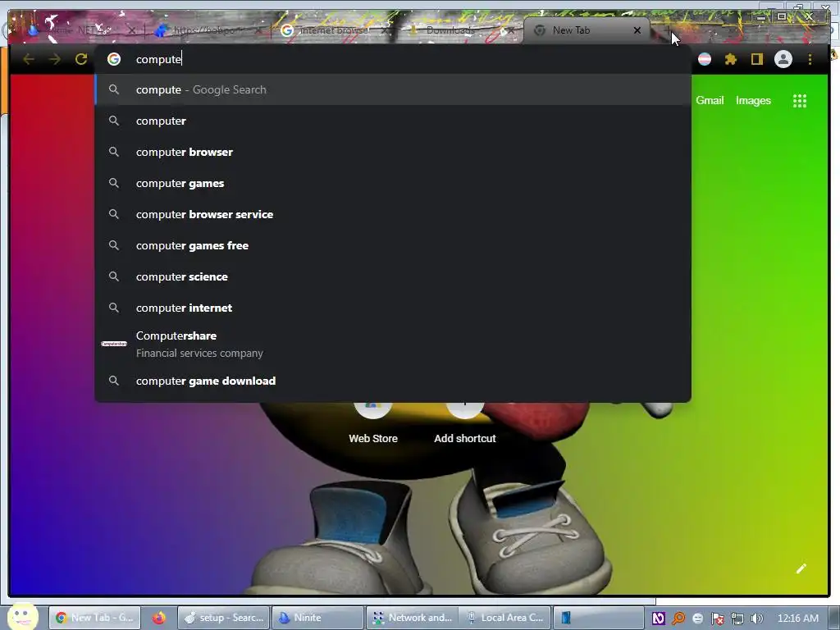The height and width of the screenshot is (630, 840).
Task: Click the round gray face tray icon
Action: click(697, 619)
